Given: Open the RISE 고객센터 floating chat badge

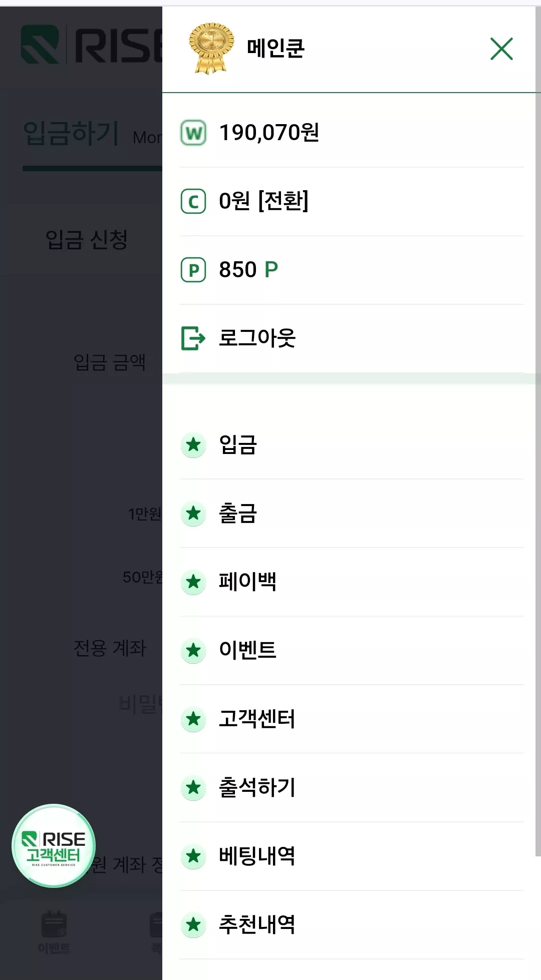Looking at the screenshot, I should coord(54,846).
